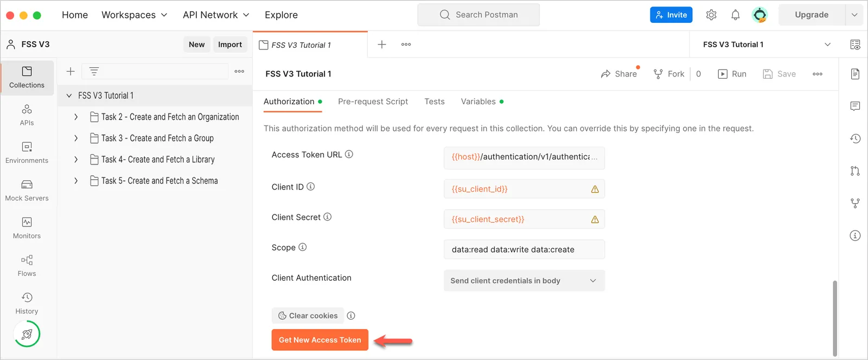This screenshot has height=360, width=868.
Task: Open collection header three-dot more actions
Action: tap(818, 74)
